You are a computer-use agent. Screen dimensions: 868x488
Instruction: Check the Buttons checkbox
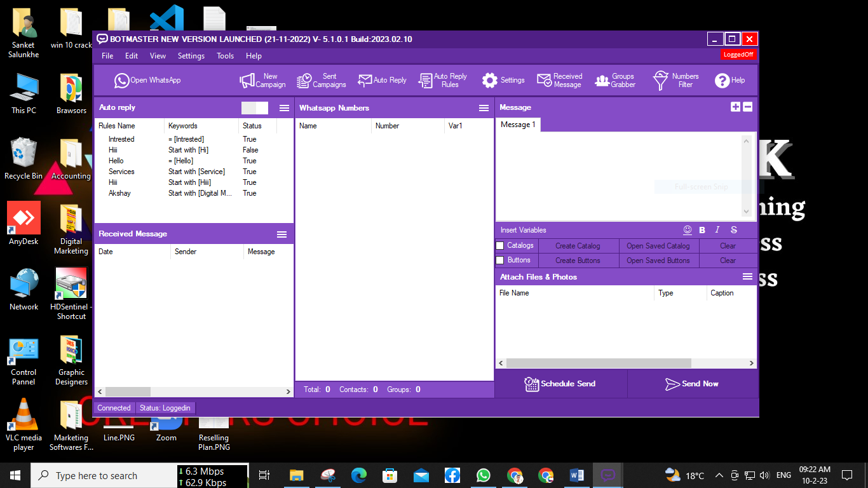[x=500, y=261]
